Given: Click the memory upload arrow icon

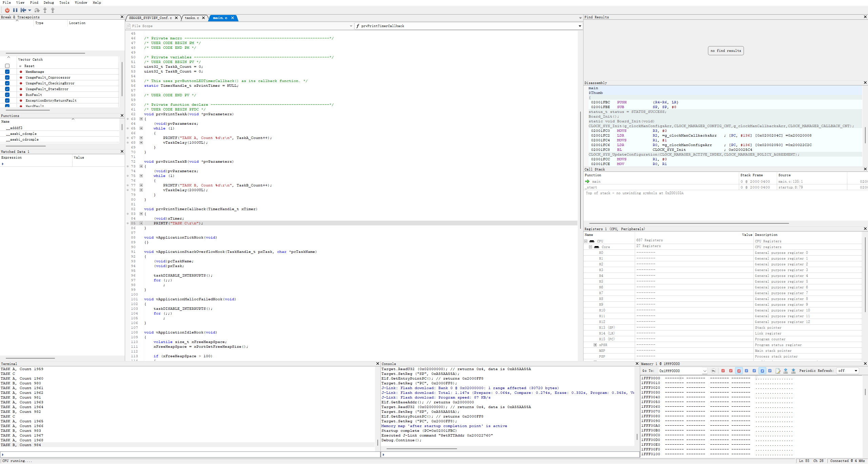Looking at the screenshot, I should pyautogui.click(x=786, y=371).
